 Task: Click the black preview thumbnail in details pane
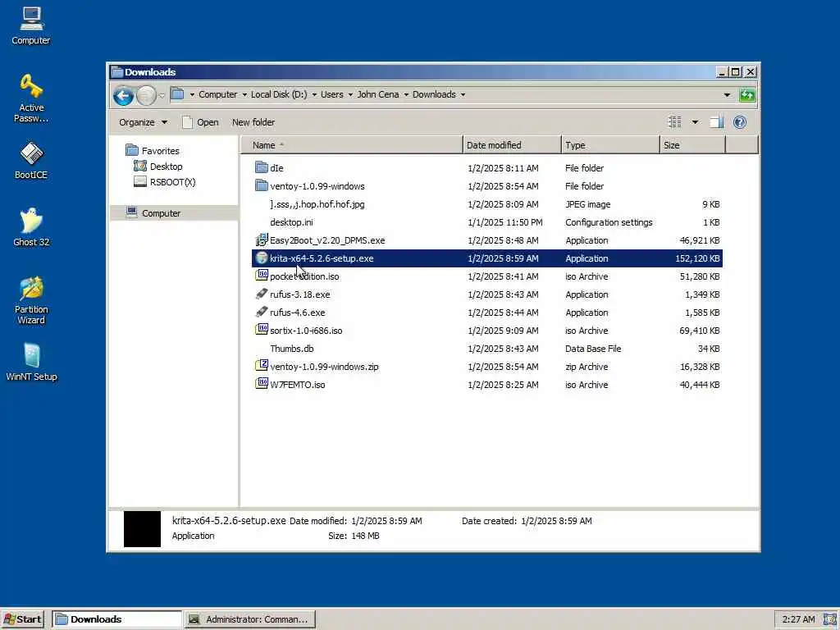coord(142,529)
